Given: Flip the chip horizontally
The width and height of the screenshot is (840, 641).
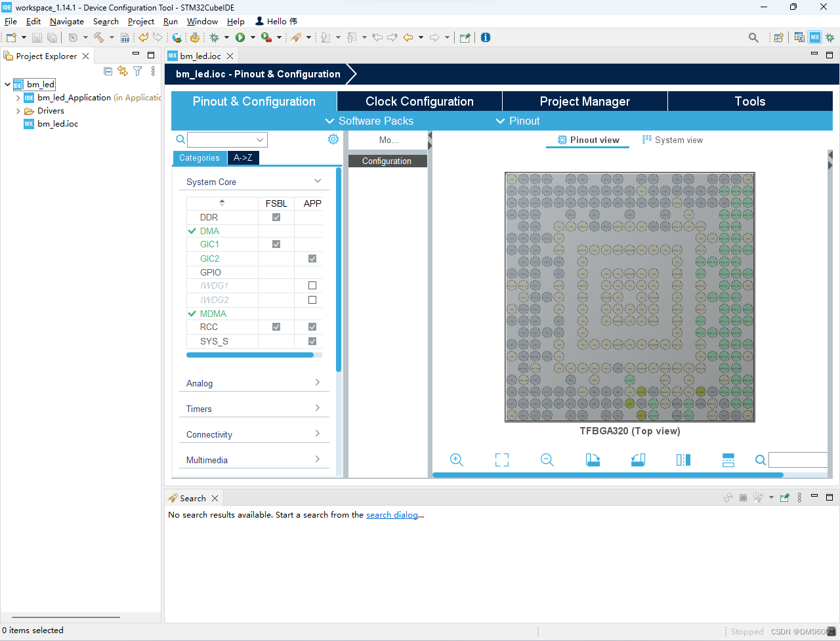Looking at the screenshot, I should (x=683, y=460).
